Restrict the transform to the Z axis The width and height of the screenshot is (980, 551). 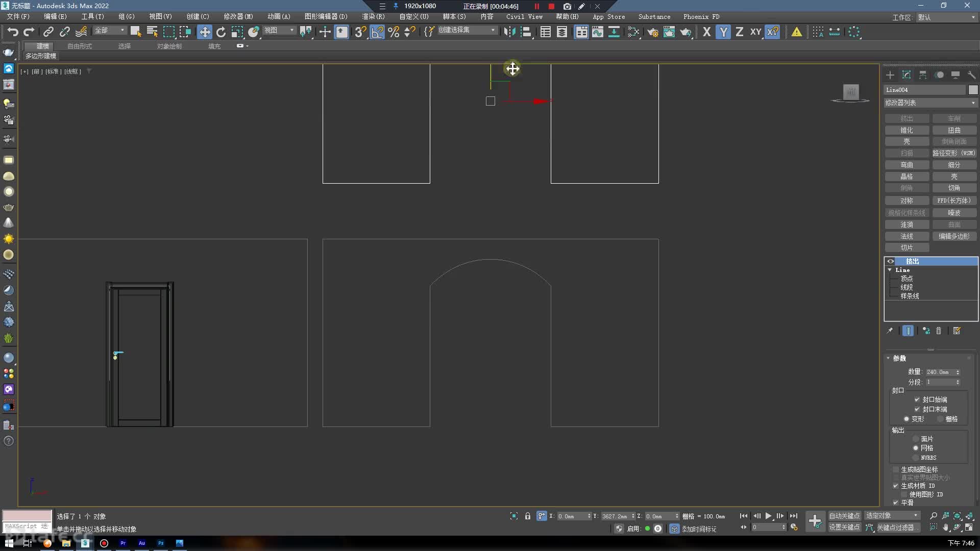click(740, 32)
